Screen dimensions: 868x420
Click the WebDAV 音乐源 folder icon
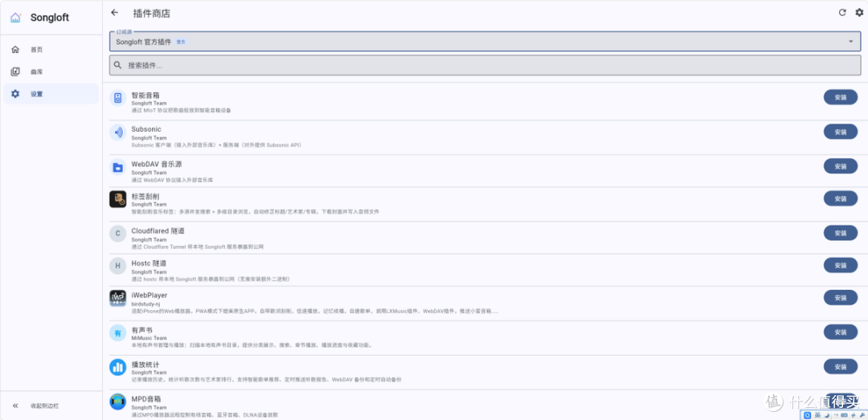point(118,167)
